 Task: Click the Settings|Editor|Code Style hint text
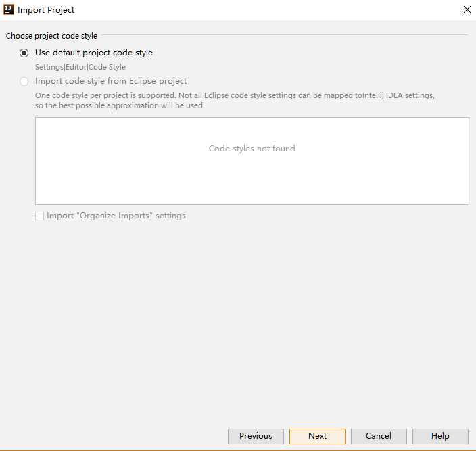(80, 67)
